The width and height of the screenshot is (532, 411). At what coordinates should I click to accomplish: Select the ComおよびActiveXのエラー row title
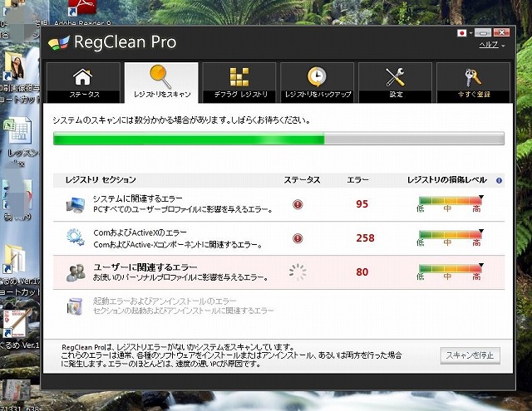pyautogui.click(x=140, y=232)
